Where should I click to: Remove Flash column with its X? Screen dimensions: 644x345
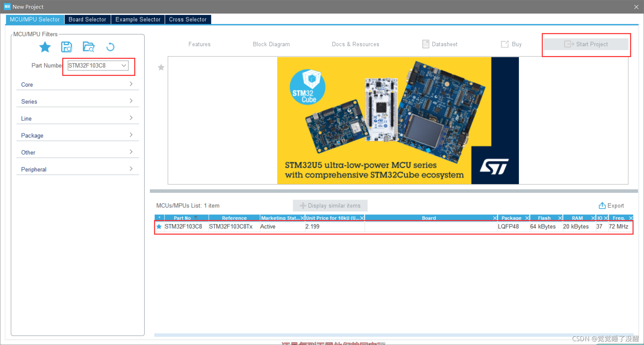(x=560, y=218)
